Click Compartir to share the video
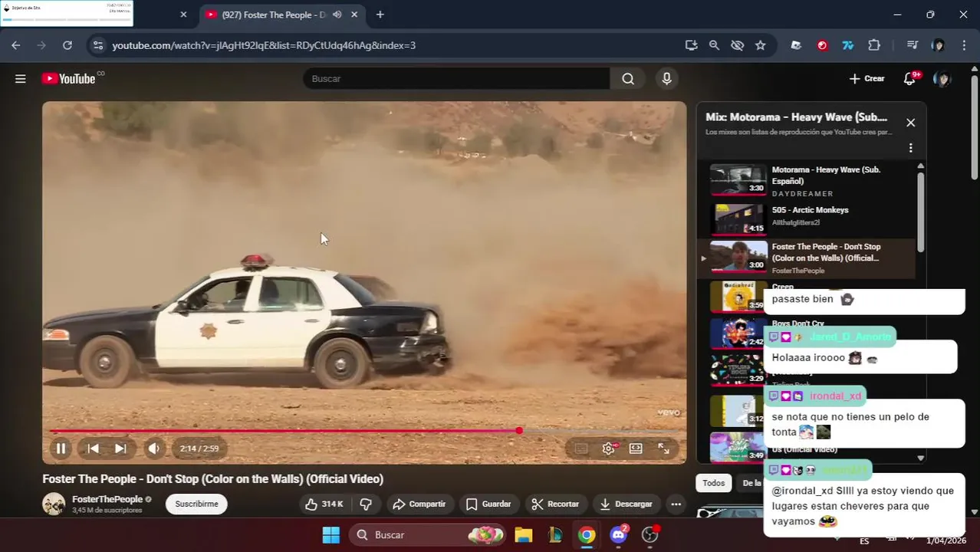The image size is (980, 552). pos(419,504)
